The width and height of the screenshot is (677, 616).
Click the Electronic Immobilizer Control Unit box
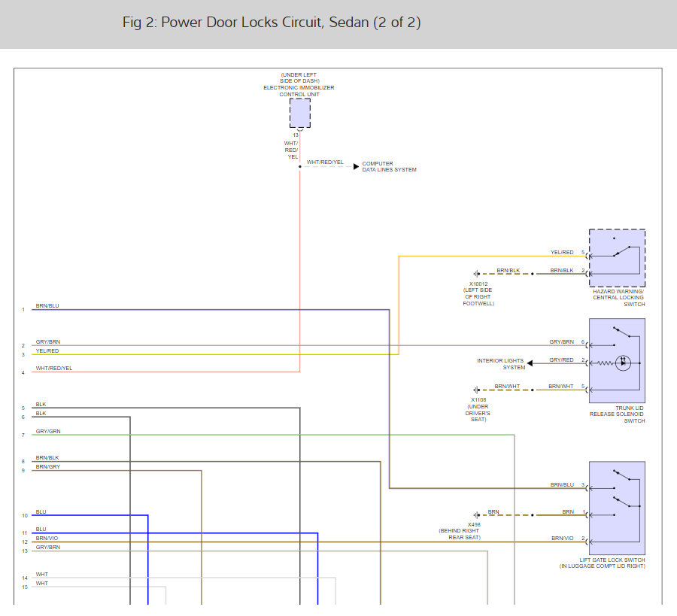tap(299, 114)
